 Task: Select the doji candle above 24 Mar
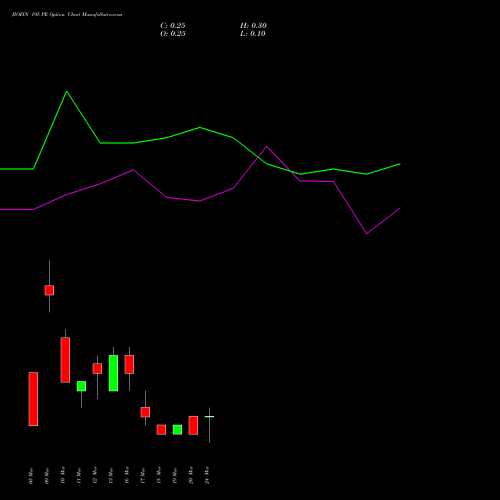pos(209,417)
